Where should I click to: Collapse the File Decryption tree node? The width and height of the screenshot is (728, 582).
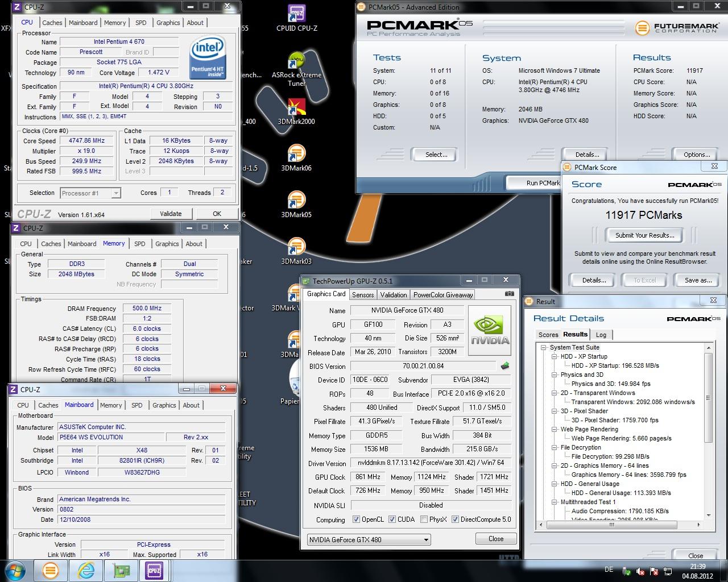pos(554,447)
